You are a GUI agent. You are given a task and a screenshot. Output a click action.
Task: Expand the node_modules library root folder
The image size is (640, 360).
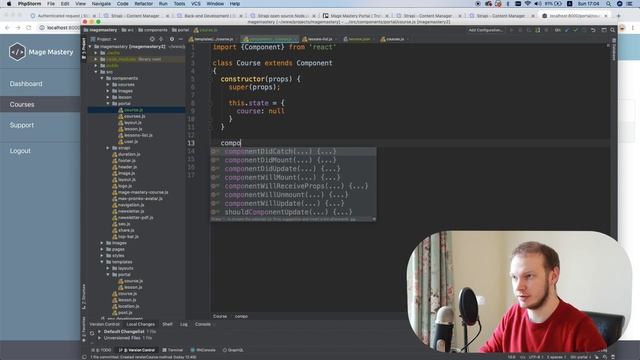[x=96, y=59]
